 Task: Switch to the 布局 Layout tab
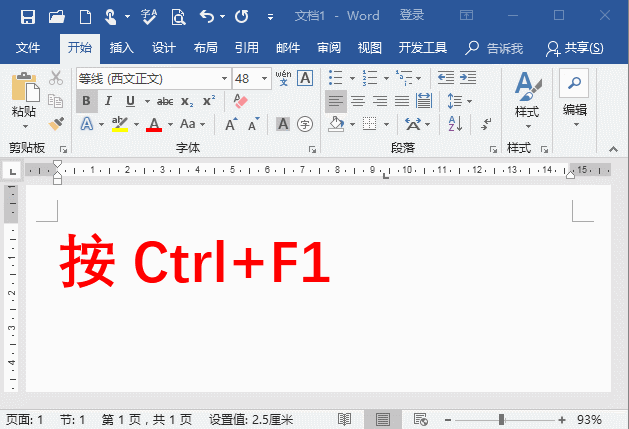(205, 48)
